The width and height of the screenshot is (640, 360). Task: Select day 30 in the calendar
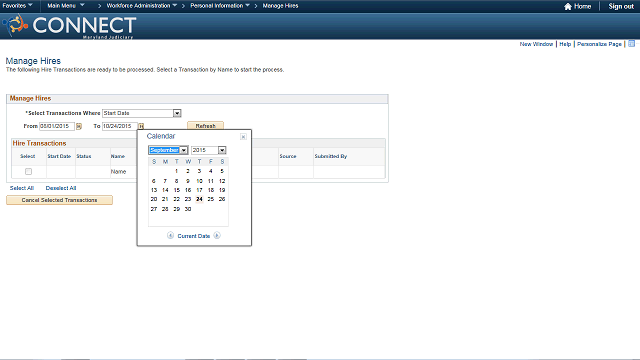pyautogui.click(x=188, y=209)
